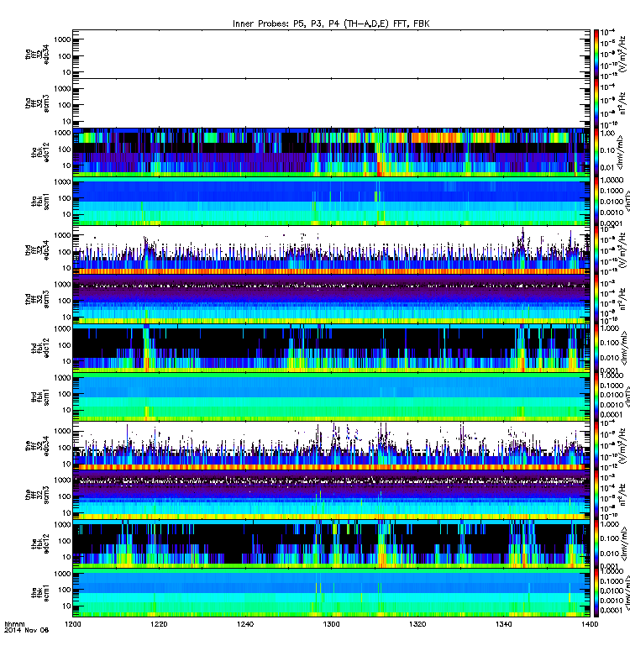Viewport: 630px width, 672px height.
Task: Click the '2014 Nov 06' date label
Action: click(27, 630)
